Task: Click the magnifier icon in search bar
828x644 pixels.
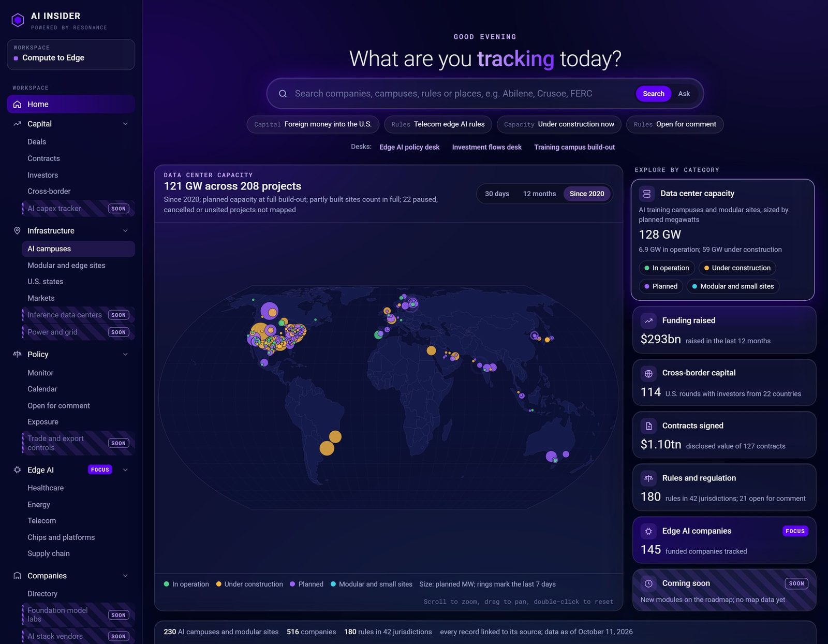Action: click(283, 94)
